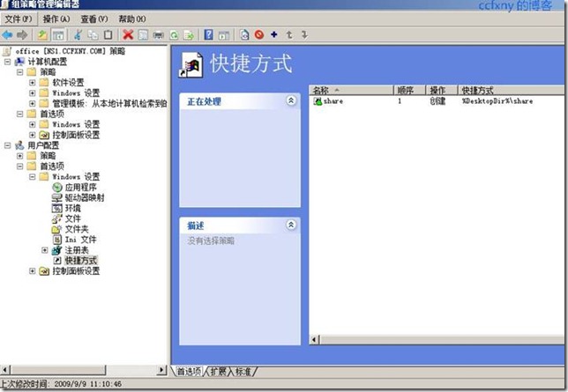Toggle the console tree pane icon
The height and width of the screenshot is (392, 568).
pos(58,35)
